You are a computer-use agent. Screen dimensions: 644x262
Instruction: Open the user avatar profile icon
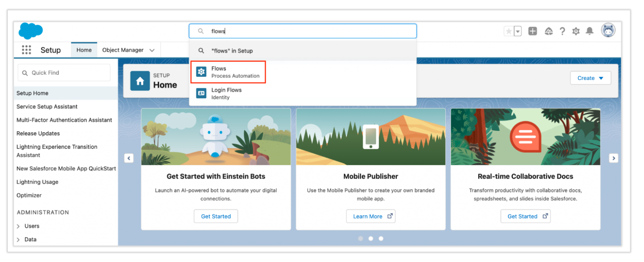[x=607, y=30]
